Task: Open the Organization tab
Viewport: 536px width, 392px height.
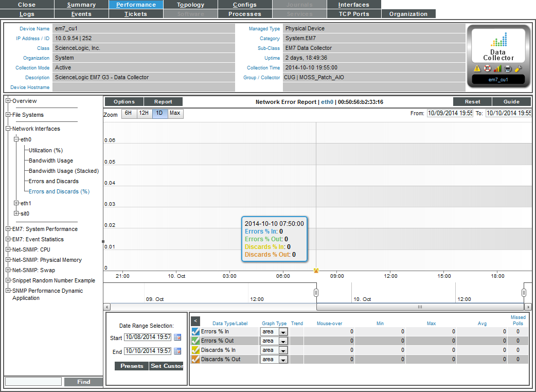Action: (408, 14)
